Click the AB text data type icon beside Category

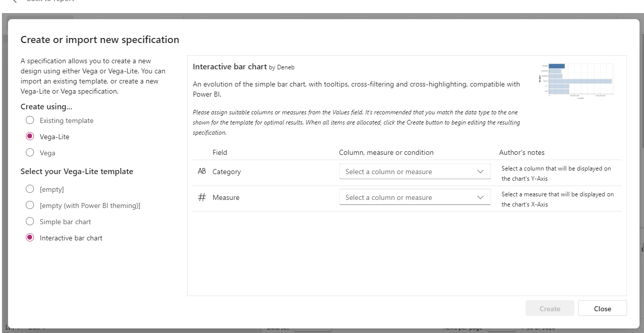[202, 171]
